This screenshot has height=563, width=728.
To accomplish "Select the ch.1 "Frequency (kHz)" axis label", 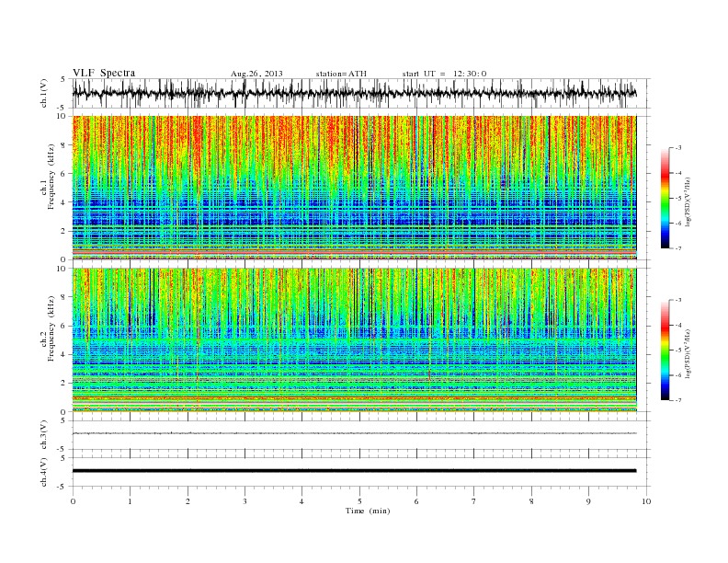I will 51,177.
